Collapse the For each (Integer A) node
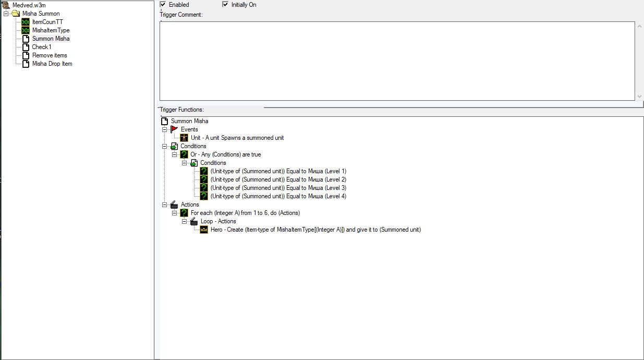This screenshot has width=644, height=360. [175, 213]
